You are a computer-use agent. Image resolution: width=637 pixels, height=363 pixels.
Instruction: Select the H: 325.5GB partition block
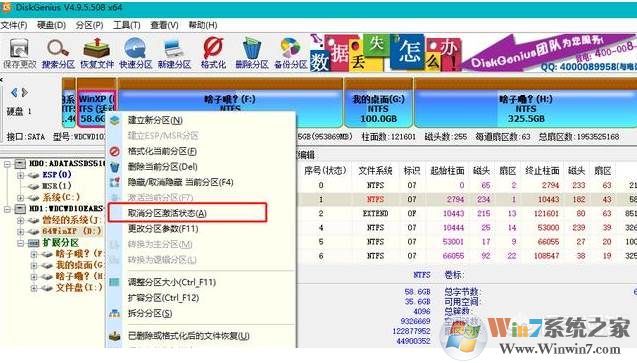526,104
